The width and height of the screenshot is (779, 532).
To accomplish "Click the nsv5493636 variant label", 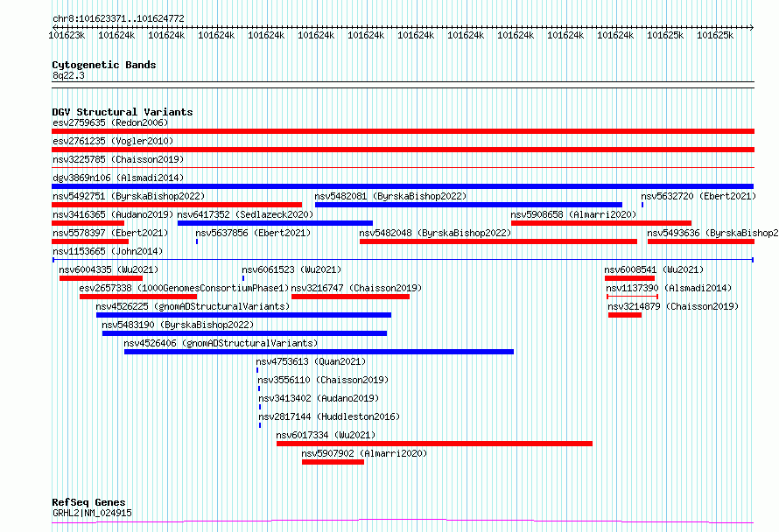I will click(x=712, y=233).
